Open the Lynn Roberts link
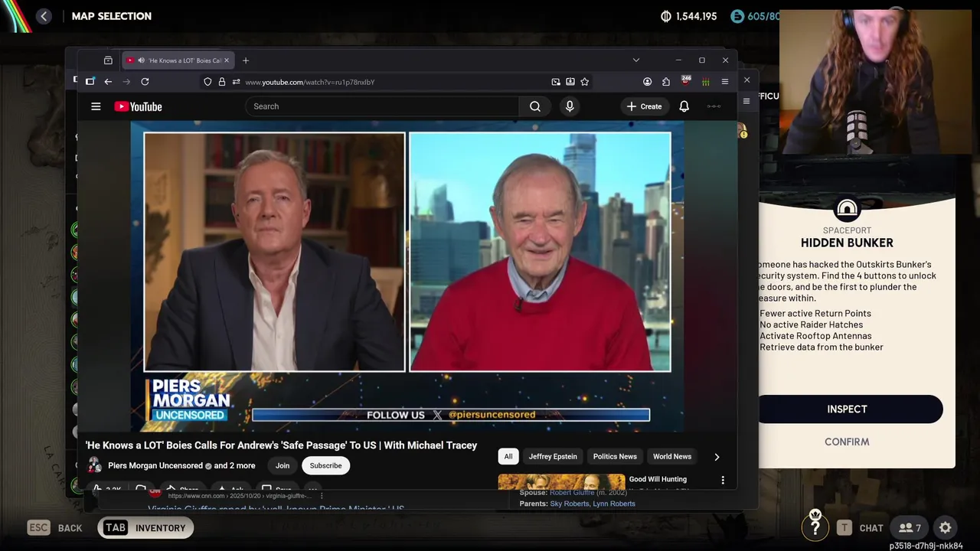 click(x=614, y=504)
